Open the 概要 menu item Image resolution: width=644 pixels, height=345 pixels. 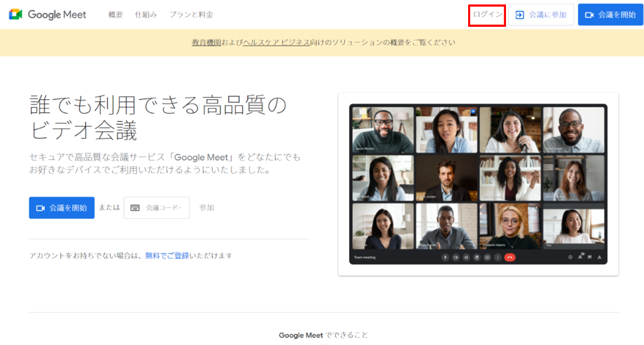point(115,15)
